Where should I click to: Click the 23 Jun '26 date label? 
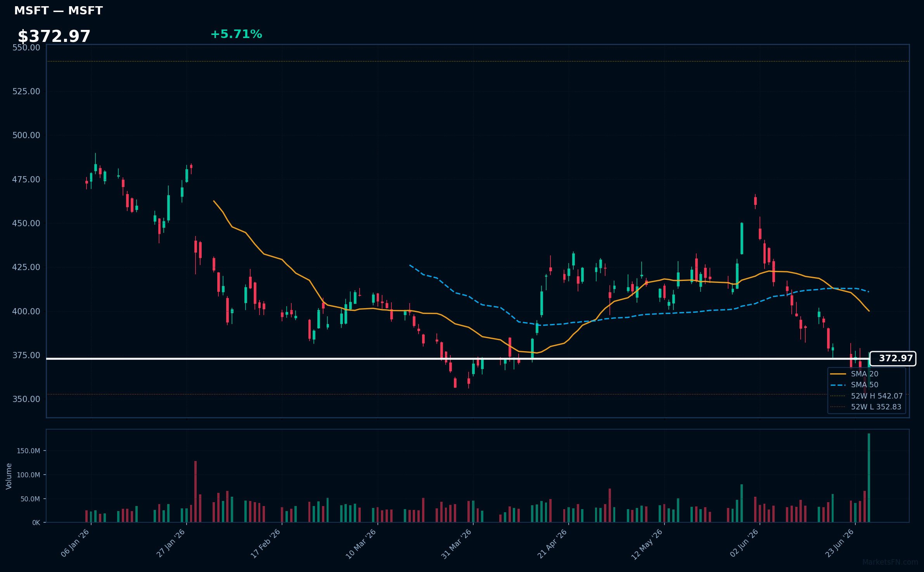point(840,543)
